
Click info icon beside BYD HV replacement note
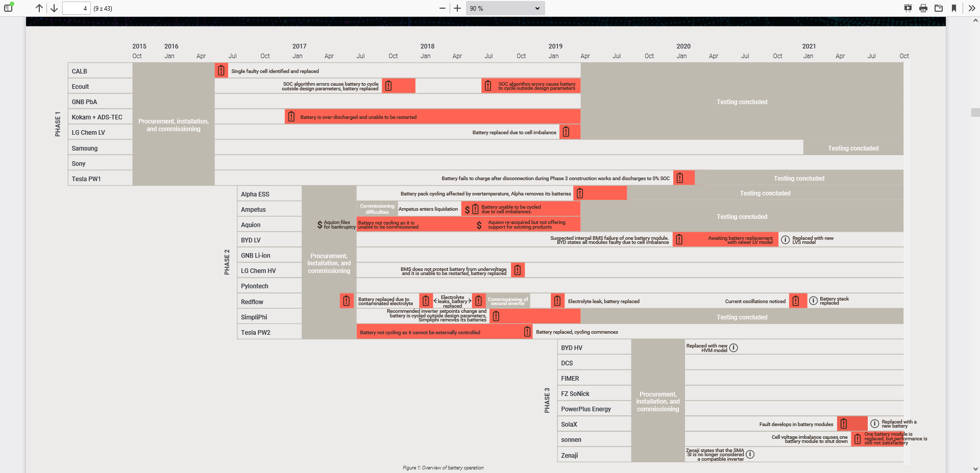click(733, 348)
